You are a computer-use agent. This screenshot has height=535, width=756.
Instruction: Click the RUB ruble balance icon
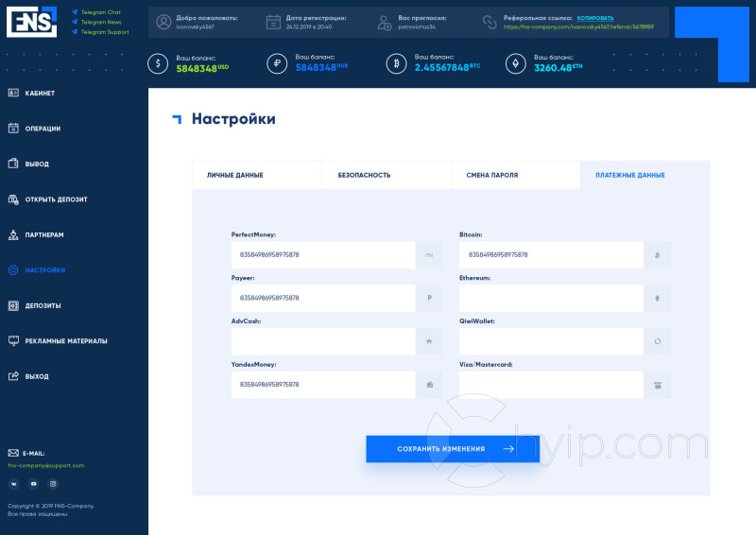pos(277,63)
